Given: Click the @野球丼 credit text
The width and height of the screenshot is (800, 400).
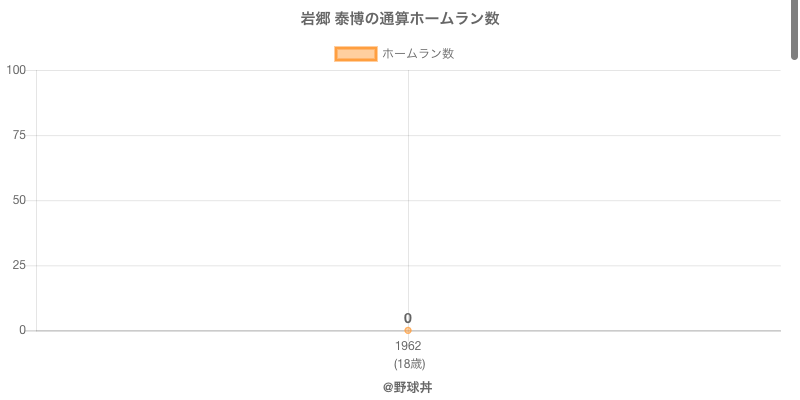Looking at the screenshot, I should click(x=407, y=387).
